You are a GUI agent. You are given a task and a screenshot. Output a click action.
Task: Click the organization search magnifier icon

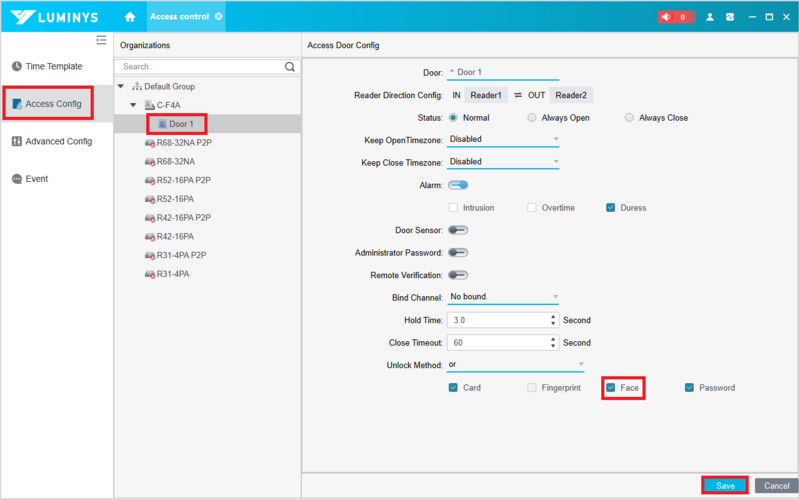click(290, 67)
